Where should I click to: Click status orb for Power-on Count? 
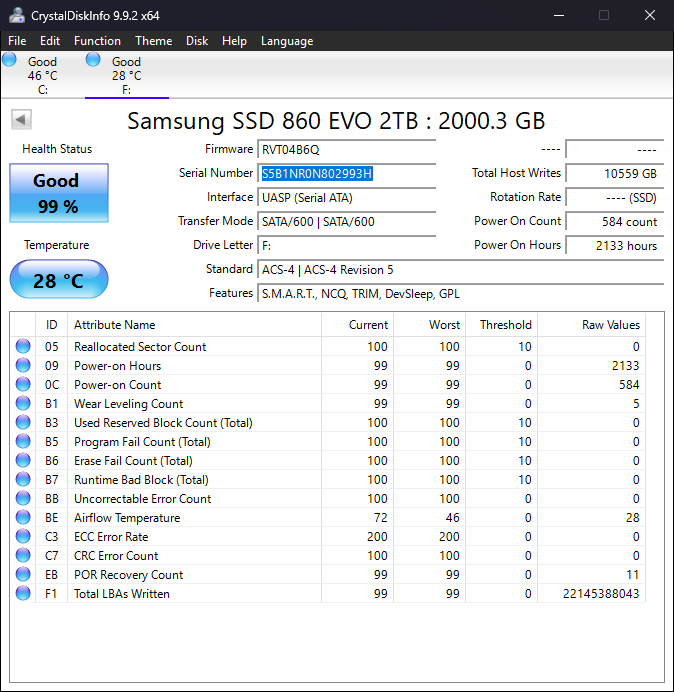coord(23,384)
